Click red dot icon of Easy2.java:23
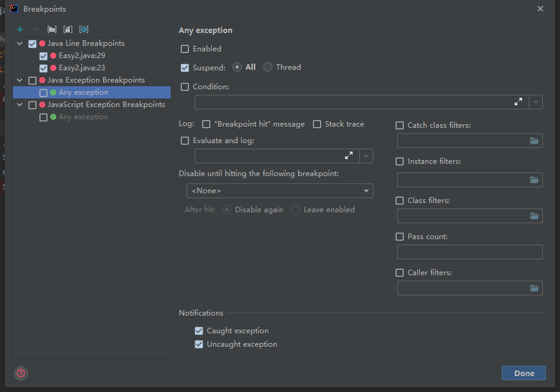 [53, 68]
